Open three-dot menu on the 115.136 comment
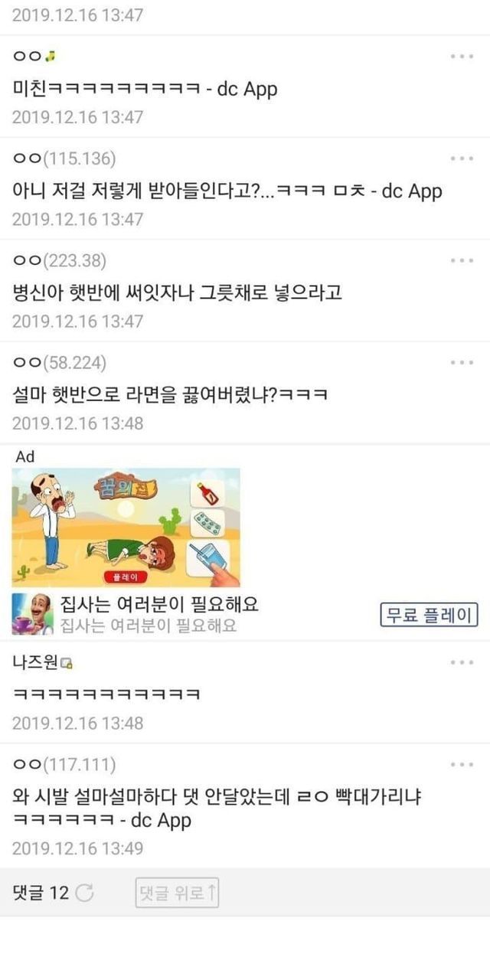The width and height of the screenshot is (490, 980). 462,158
